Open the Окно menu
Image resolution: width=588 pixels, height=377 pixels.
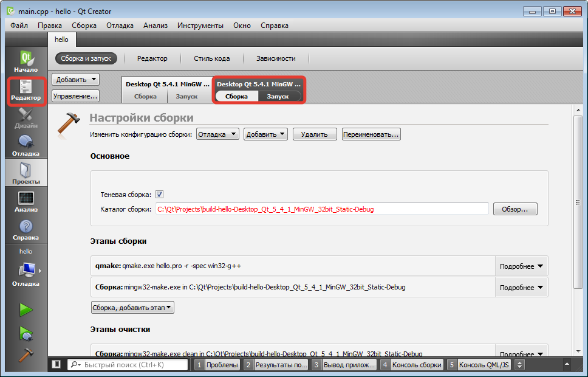click(x=242, y=26)
